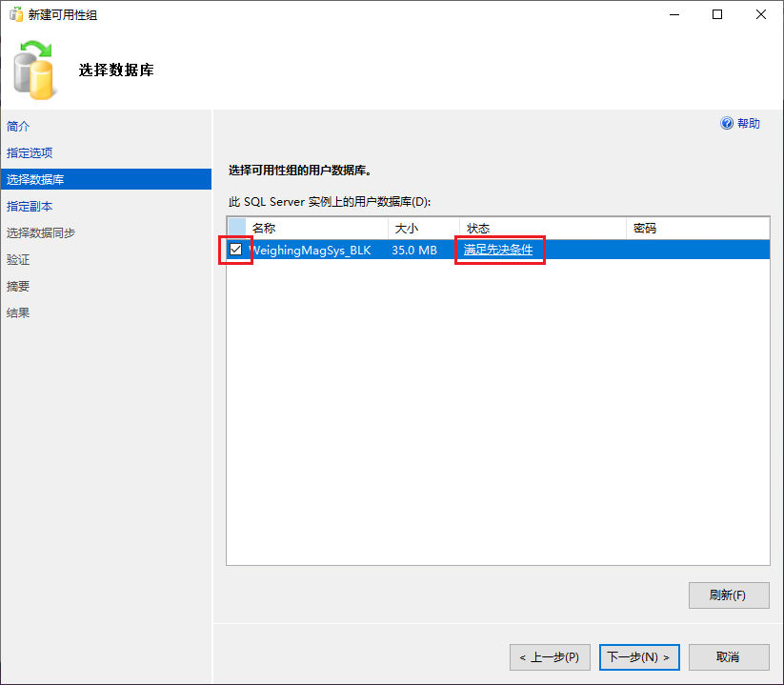The image size is (784, 685).
Task: Go to the 指定副本 wizard step
Action: pos(30,207)
